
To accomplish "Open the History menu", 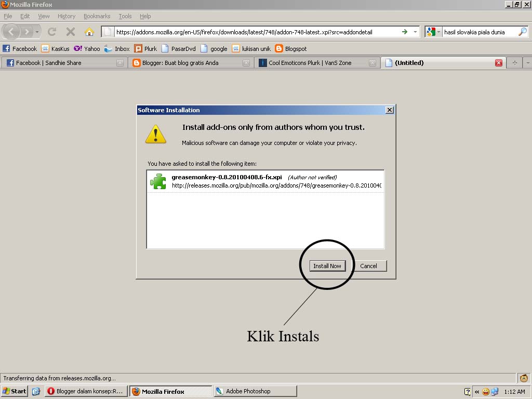I will coord(66,16).
